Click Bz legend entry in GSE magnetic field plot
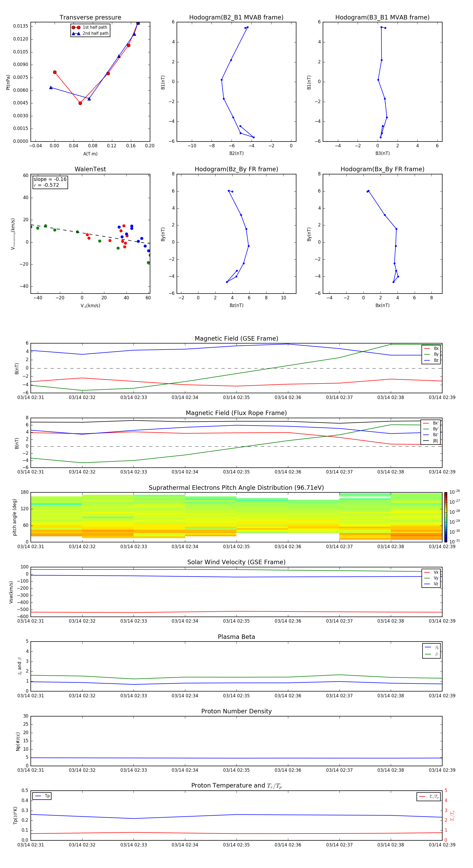The height and width of the screenshot is (868, 473). (431, 360)
